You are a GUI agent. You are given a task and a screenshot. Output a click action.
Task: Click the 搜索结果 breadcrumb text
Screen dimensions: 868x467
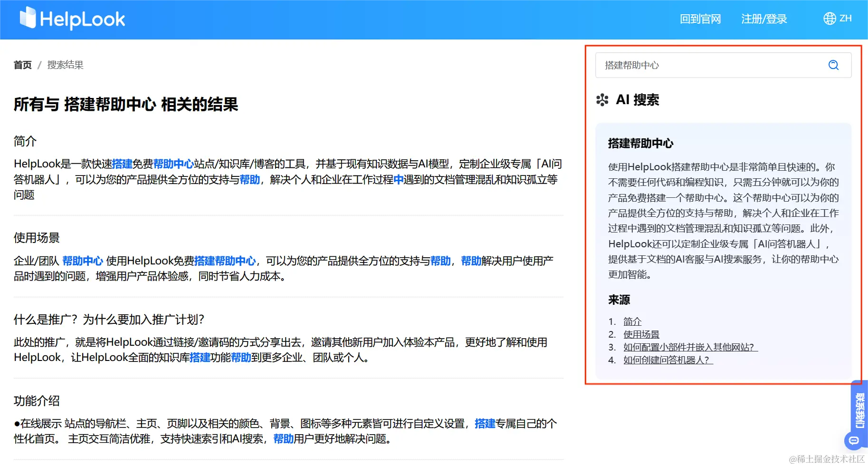(x=66, y=65)
